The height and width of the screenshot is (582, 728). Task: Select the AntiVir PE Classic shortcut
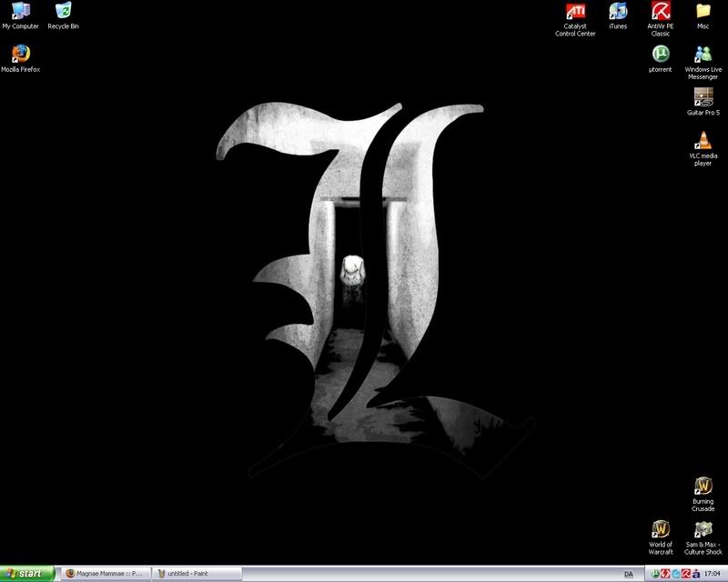pyautogui.click(x=661, y=19)
